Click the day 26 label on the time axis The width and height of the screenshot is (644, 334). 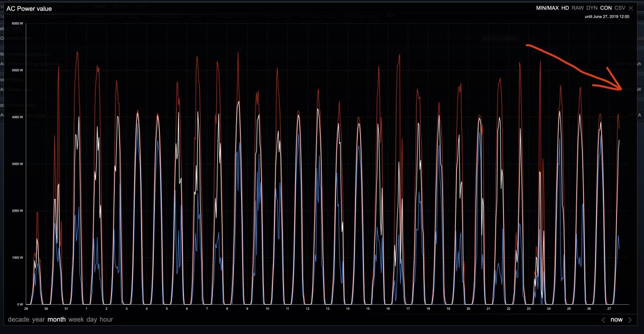click(589, 308)
